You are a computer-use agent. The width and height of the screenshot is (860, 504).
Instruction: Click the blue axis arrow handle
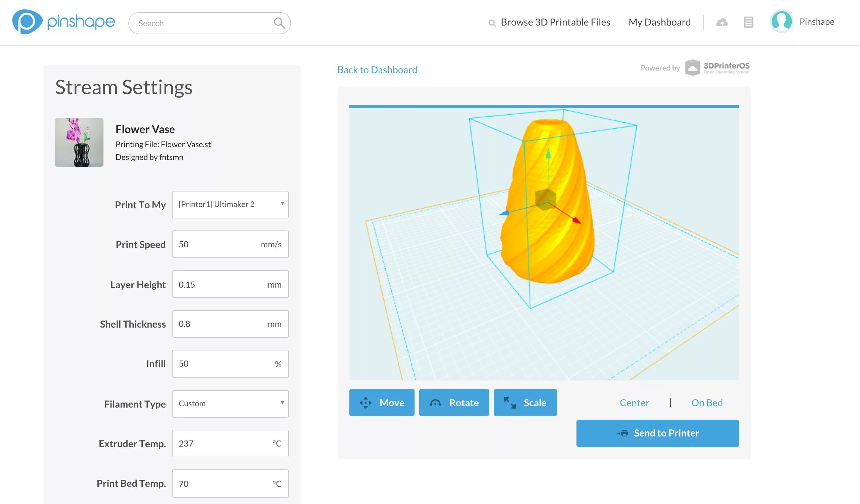click(x=504, y=213)
